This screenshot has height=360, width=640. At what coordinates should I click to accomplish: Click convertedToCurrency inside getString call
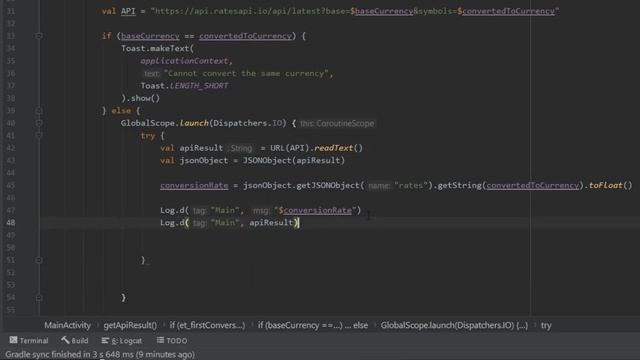coord(533,185)
